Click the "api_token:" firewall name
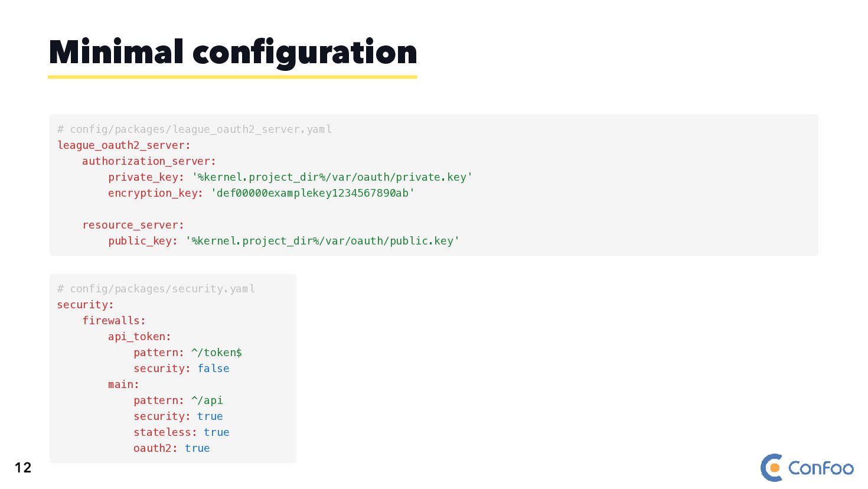This screenshot has height=489, width=868. pos(139,337)
